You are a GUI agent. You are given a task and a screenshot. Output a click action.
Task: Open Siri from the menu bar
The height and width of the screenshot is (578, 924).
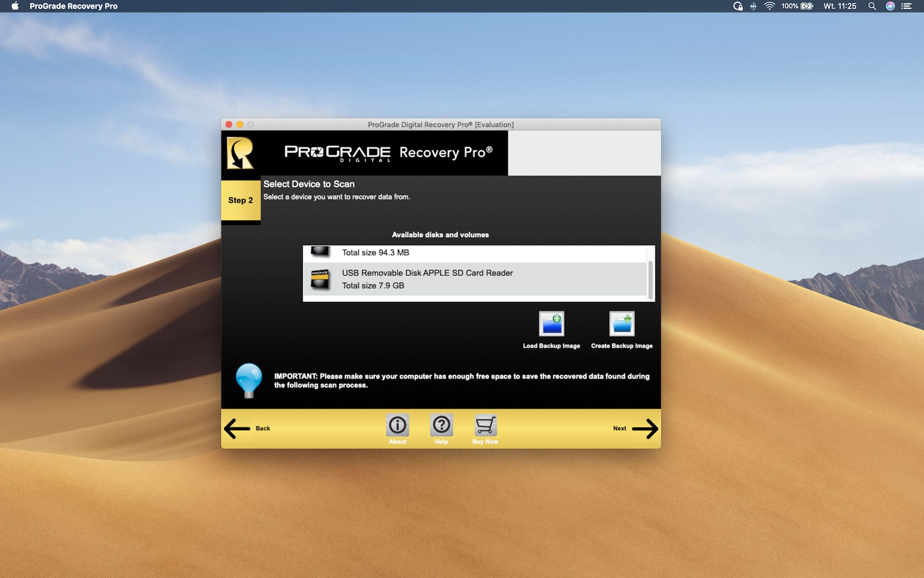[x=890, y=6]
